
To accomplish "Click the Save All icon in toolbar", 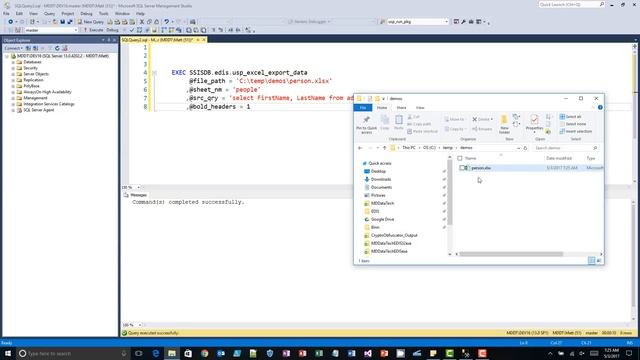I will point(70,22).
